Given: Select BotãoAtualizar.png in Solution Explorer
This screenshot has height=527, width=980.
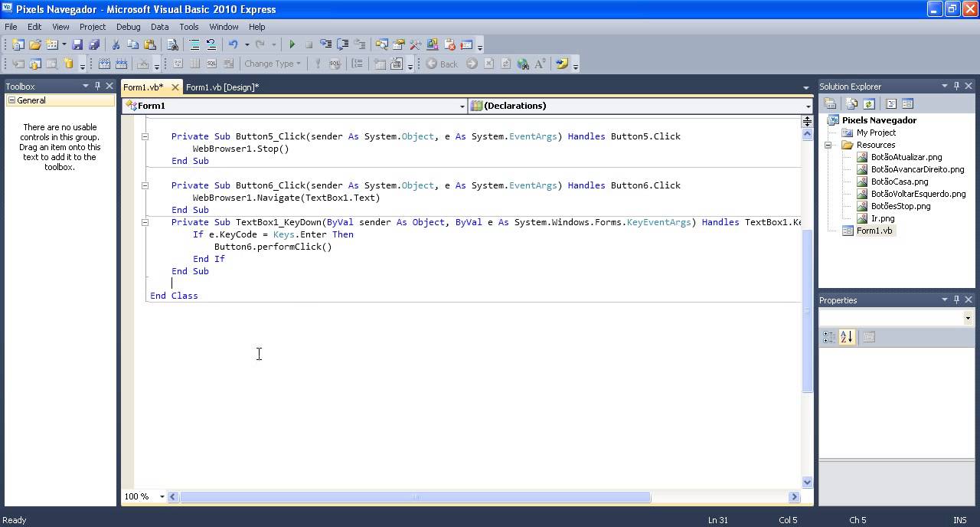Looking at the screenshot, I should coord(906,157).
